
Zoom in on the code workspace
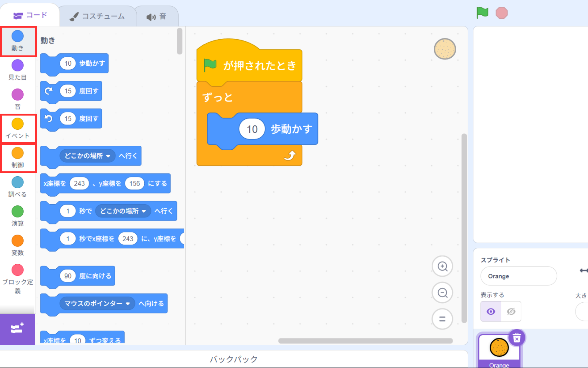point(442,266)
